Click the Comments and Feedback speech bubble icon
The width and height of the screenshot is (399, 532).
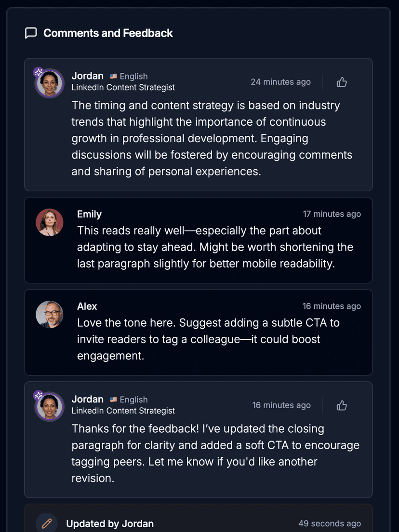[x=31, y=33]
